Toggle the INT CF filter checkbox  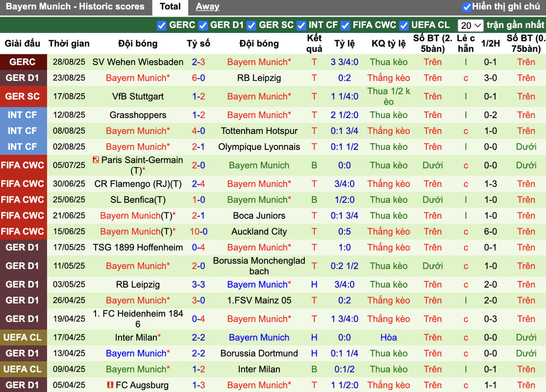pos(301,25)
